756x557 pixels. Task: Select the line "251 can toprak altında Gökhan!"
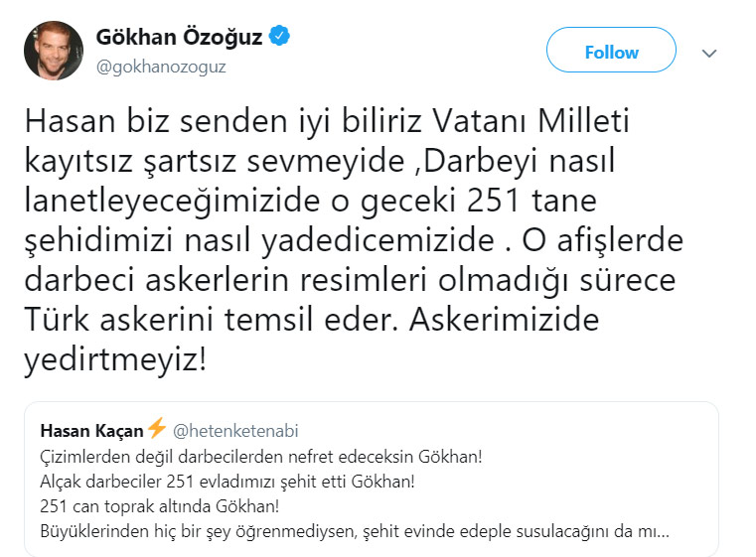pos(160,504)
